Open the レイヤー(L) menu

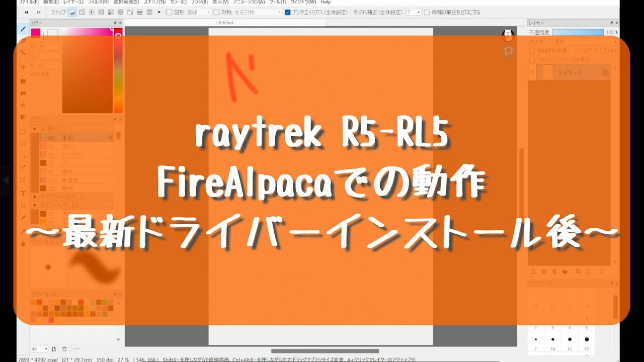73,2
